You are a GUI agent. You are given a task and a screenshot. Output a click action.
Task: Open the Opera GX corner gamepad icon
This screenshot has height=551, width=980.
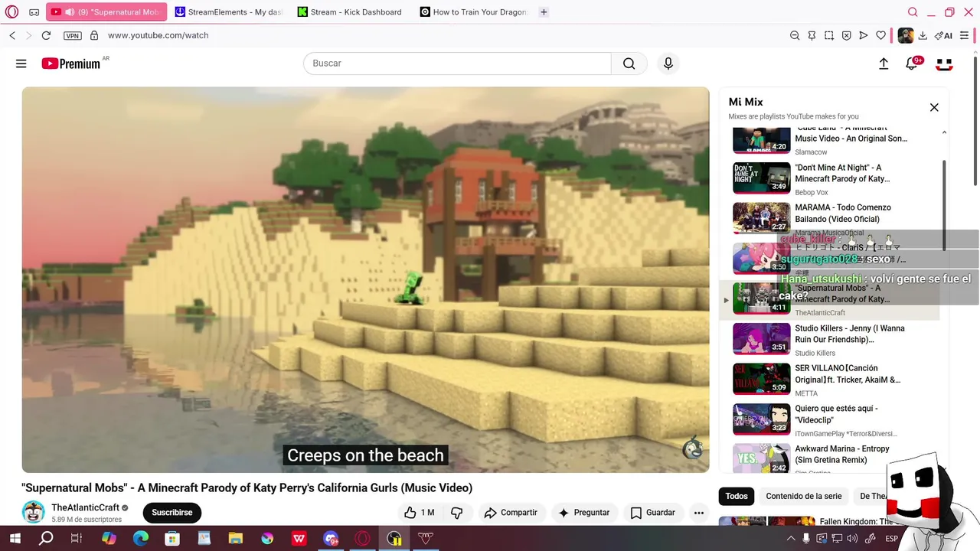pos(34,12)
